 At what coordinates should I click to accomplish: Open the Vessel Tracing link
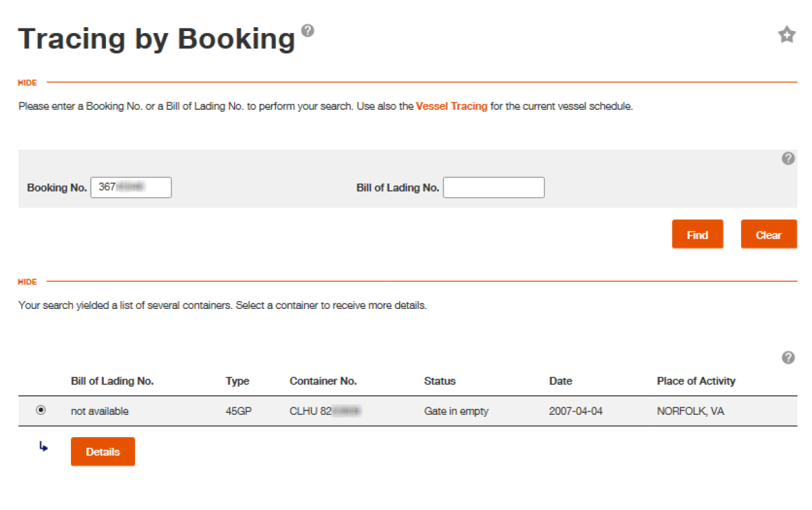point(451,106)
